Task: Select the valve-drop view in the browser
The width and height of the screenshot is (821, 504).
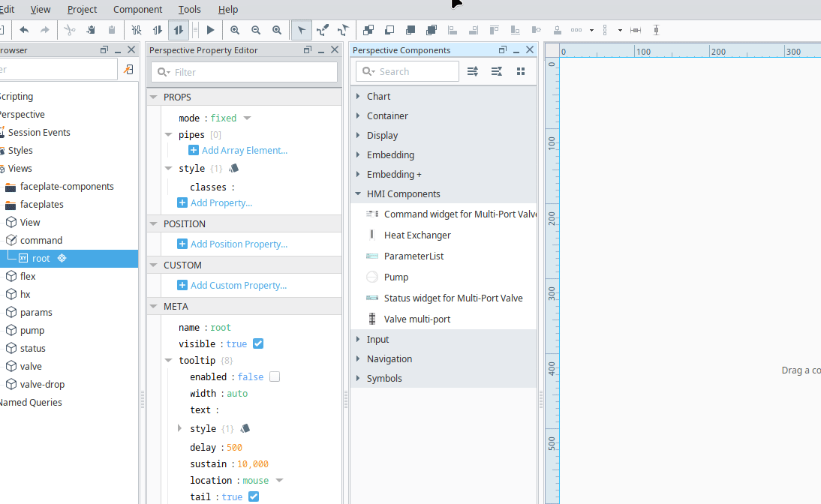Action: tap(43, 384)
